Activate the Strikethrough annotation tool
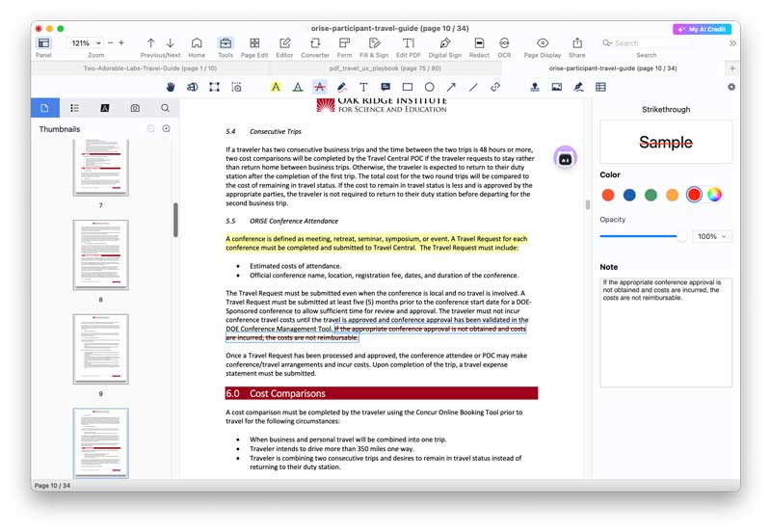The height and width of the screenshot is (532, 771). point(319,88)
